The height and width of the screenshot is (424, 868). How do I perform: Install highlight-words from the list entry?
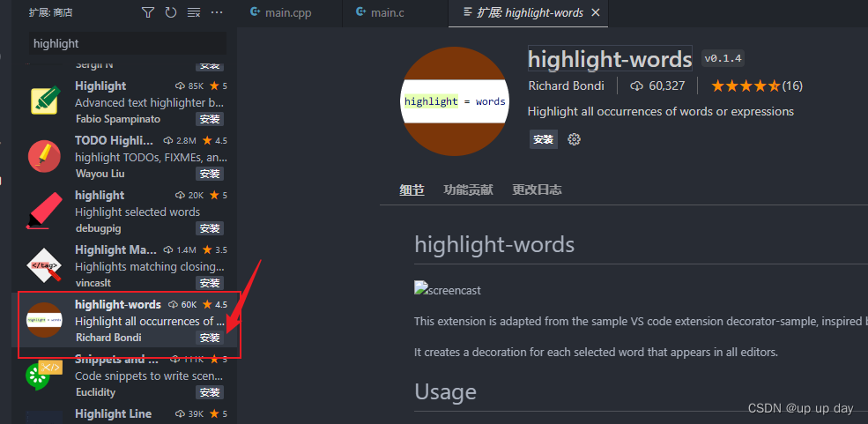pyautogui.click(x=210, y=338)
